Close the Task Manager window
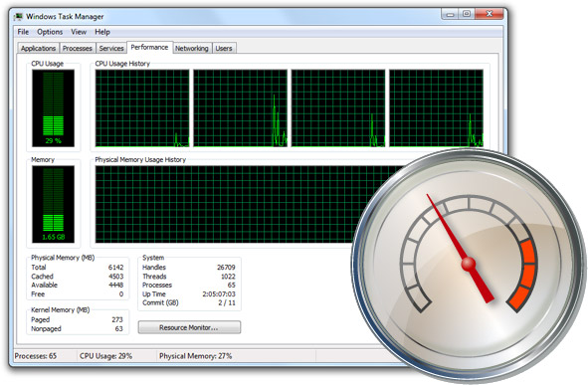 click(490, 14)
